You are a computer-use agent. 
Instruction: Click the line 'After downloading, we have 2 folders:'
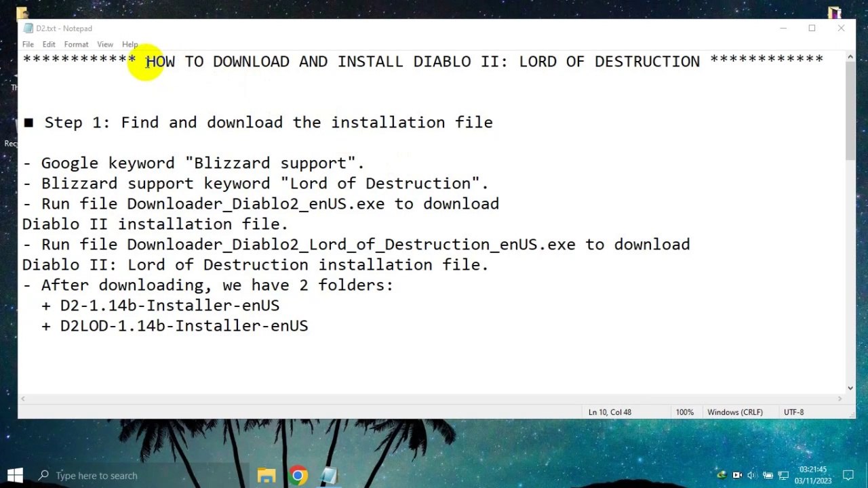click(208, 285)
